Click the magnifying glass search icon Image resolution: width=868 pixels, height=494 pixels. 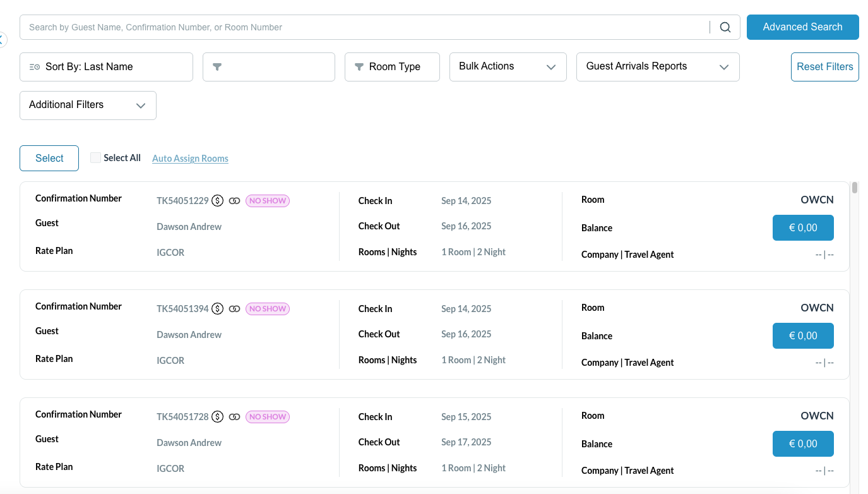click(725, 27)
